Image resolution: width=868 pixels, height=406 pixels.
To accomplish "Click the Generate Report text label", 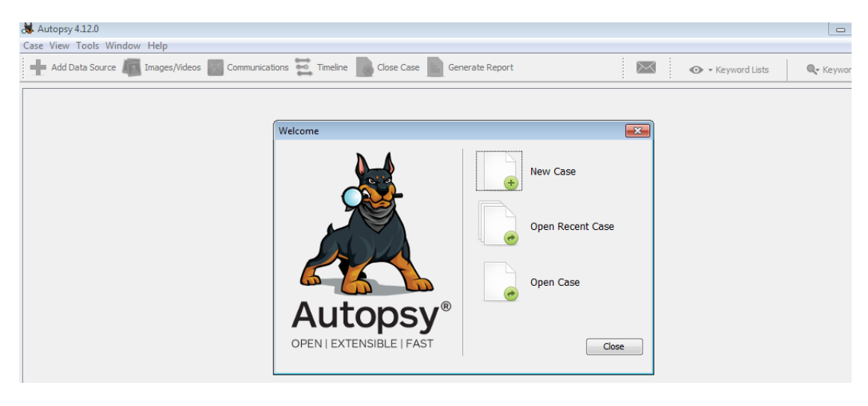I will [481, 67].
